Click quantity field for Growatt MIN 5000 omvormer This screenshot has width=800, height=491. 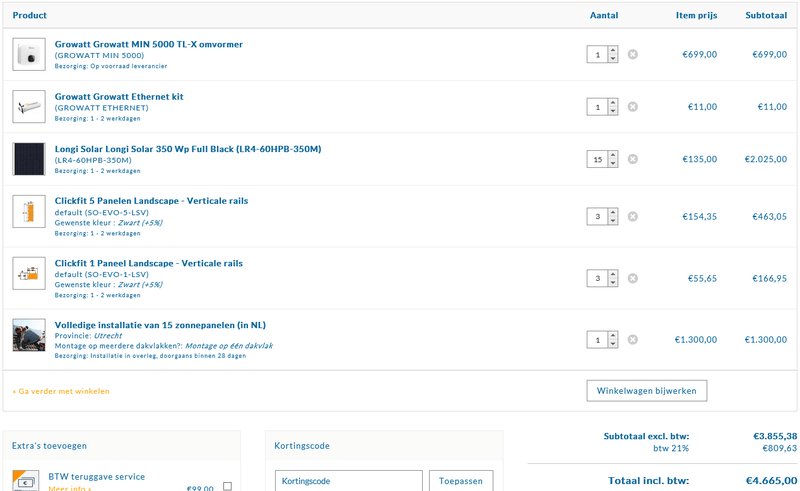coord(597,55)
